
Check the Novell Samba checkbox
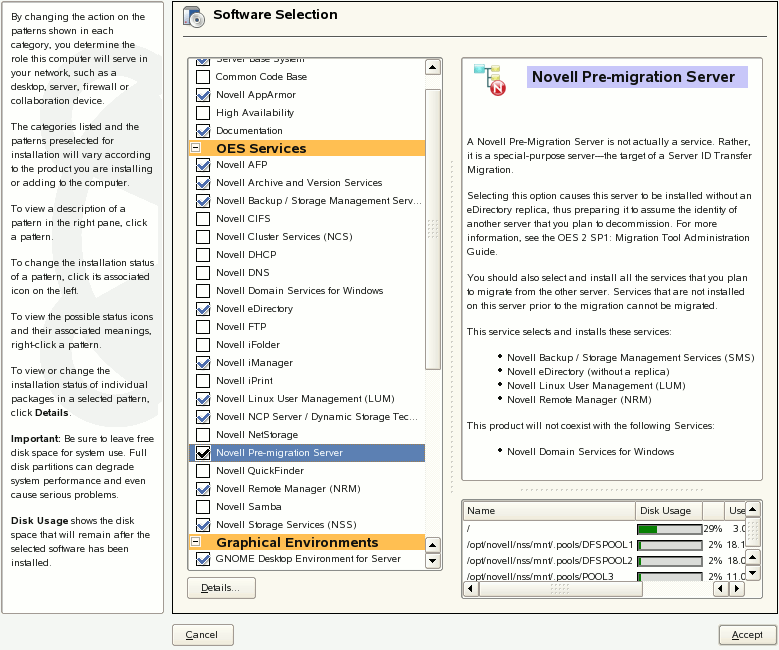(x=203, y=507)
